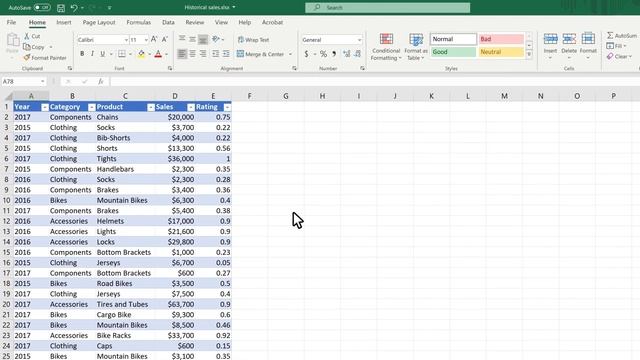Apply the red Font Color
Viewport: 640px width, 360px height.
point(158,54)
